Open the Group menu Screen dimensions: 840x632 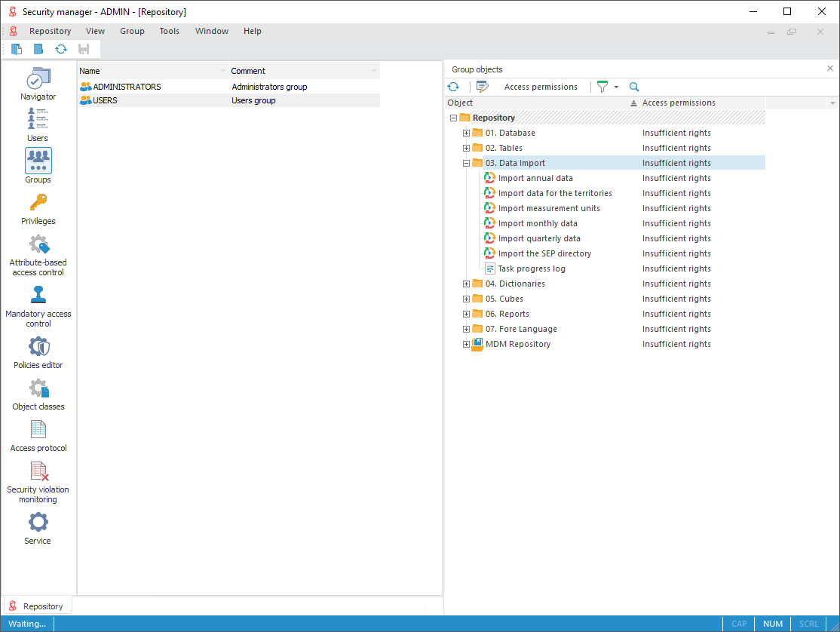(x=132, y=31)
